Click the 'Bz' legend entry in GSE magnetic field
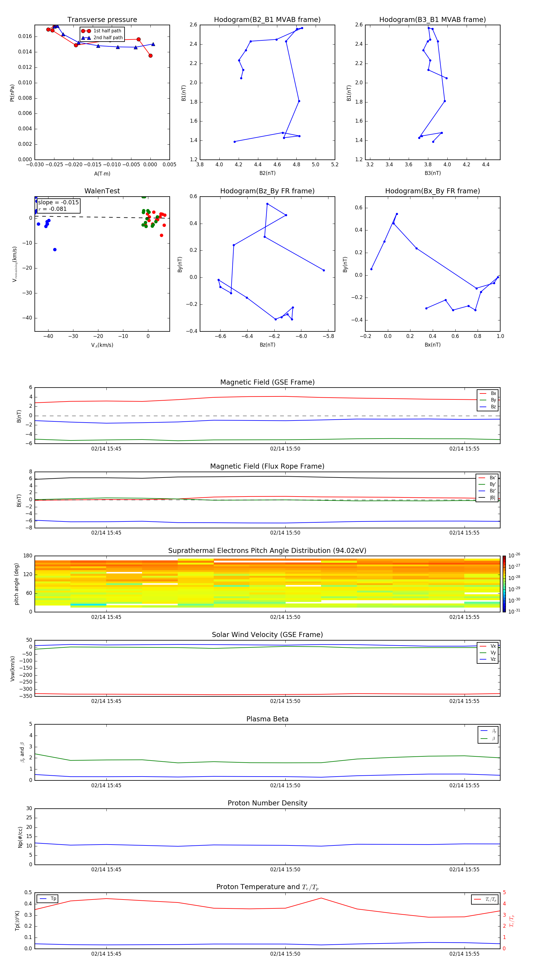The width and height of the screenshot is (535, 980). pyautogui.click(x=488, y=407)
